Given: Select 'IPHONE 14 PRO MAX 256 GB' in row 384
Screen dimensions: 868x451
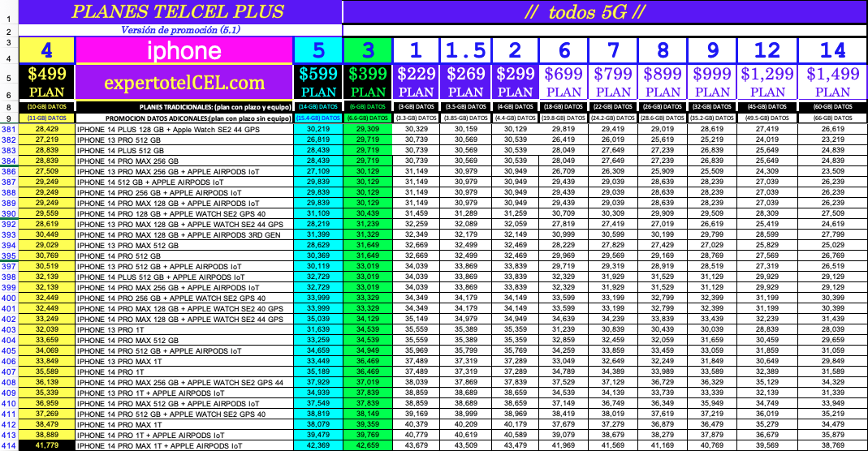Looking at the screenshot, I should [x=184, y=161].
